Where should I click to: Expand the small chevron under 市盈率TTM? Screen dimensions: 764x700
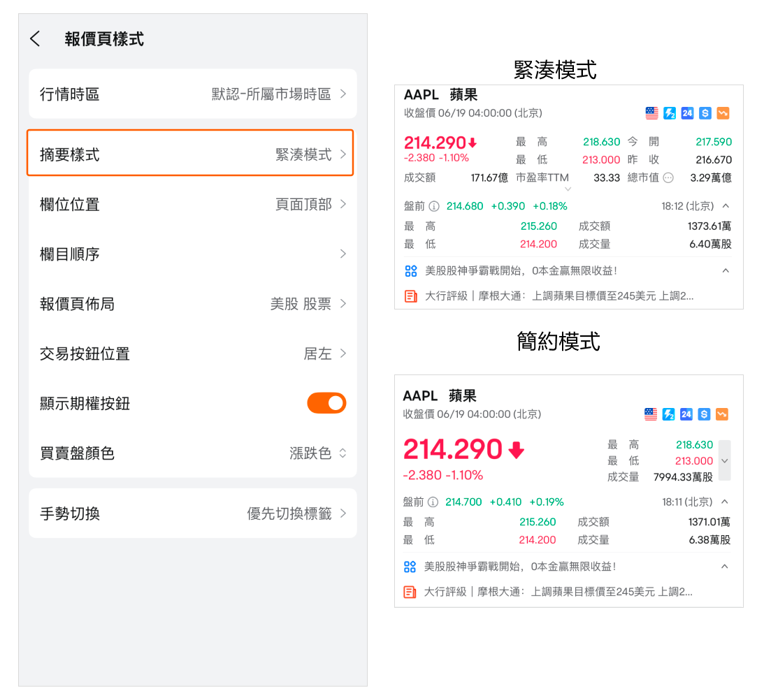[568, 189]
